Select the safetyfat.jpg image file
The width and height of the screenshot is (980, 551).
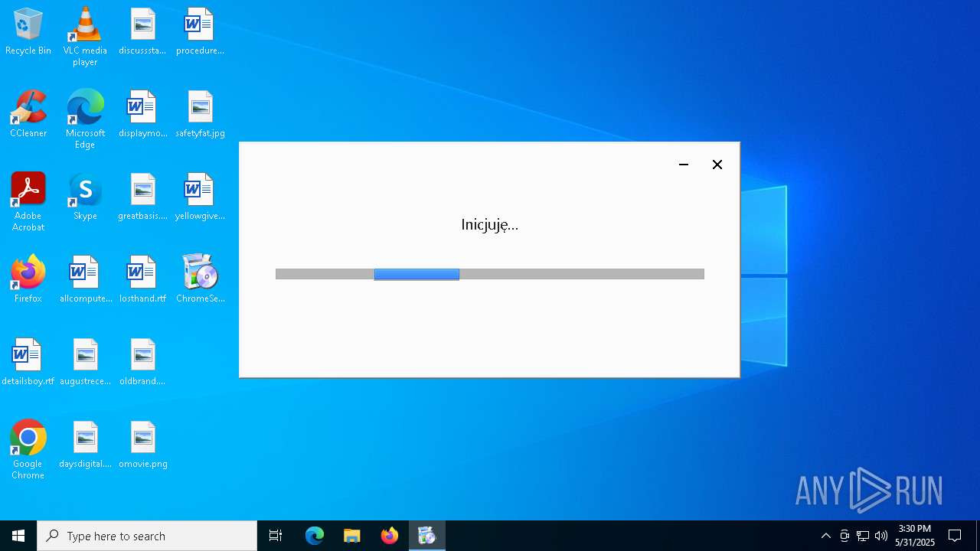pyautogui.click(x=200, y=115)
